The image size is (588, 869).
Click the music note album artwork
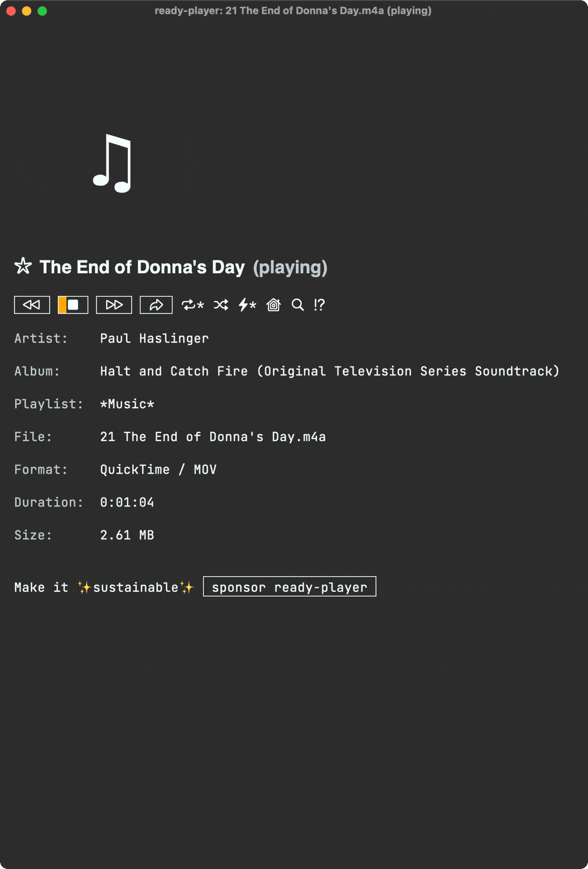point(112,163)
